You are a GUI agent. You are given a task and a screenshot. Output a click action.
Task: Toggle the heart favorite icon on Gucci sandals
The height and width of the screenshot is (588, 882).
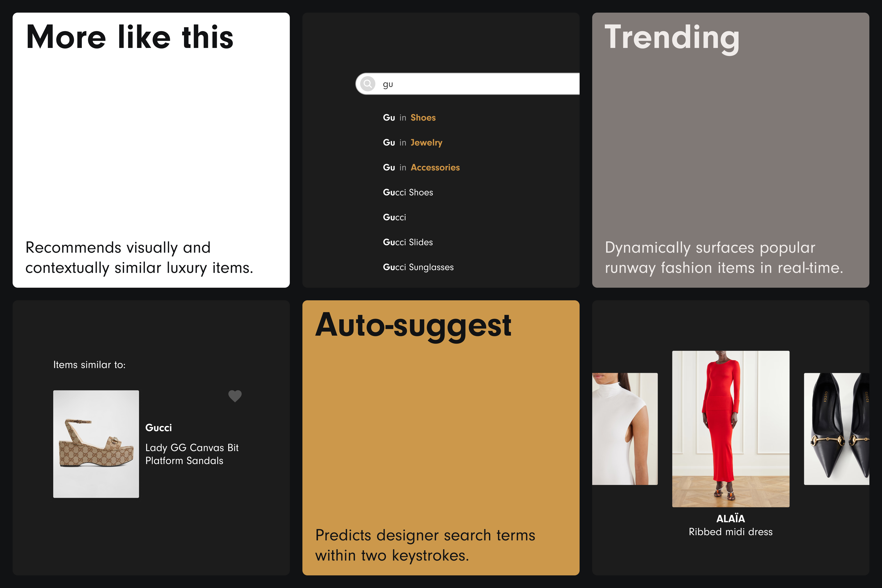click(x=235, y=396)
